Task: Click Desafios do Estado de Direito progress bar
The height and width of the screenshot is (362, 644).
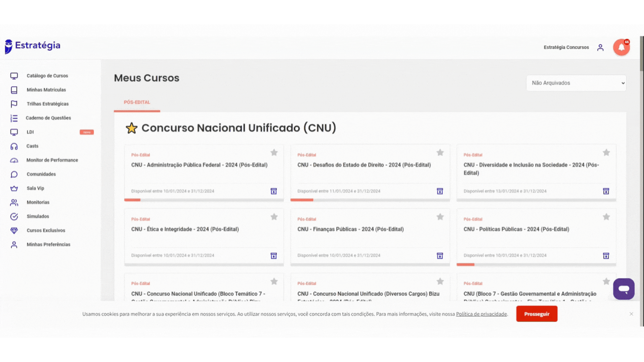Action: pos(370,200)
